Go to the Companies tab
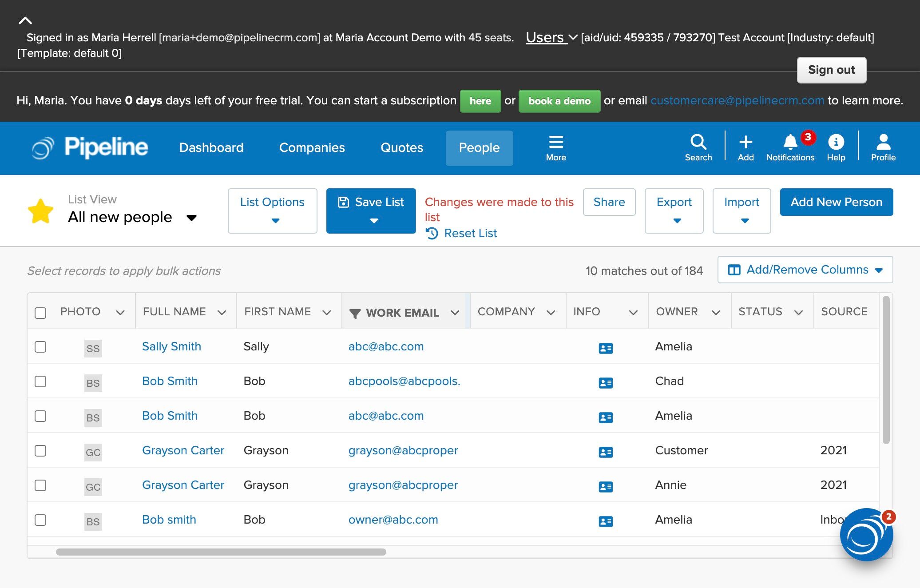920x588 pixels. click(x=312, y=147)
